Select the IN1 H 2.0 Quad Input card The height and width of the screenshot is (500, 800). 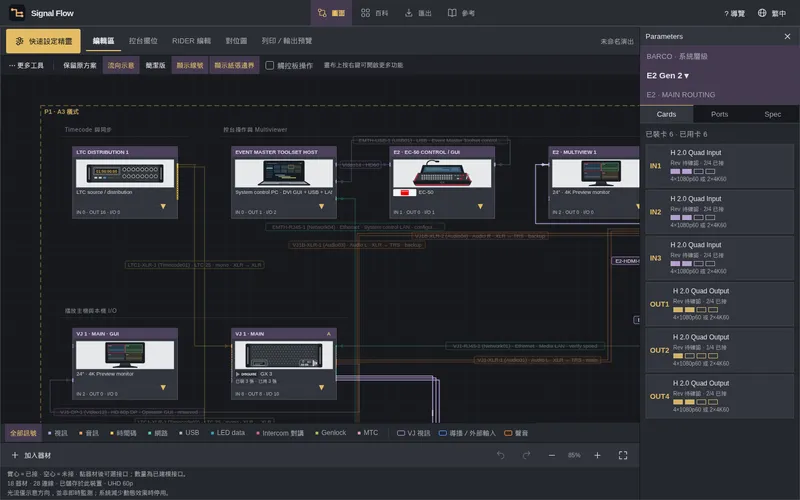[x=719, y=166]
